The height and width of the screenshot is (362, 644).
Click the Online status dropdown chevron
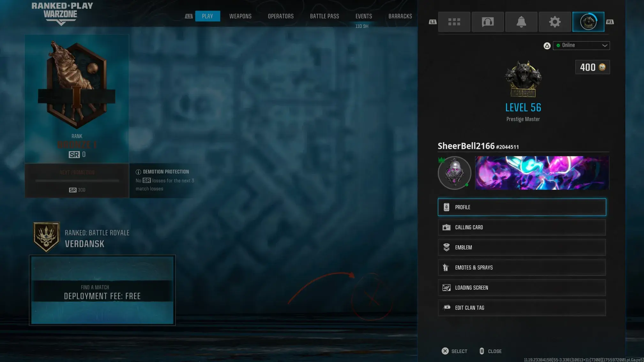pyautogui.click(x=604, y=45)
